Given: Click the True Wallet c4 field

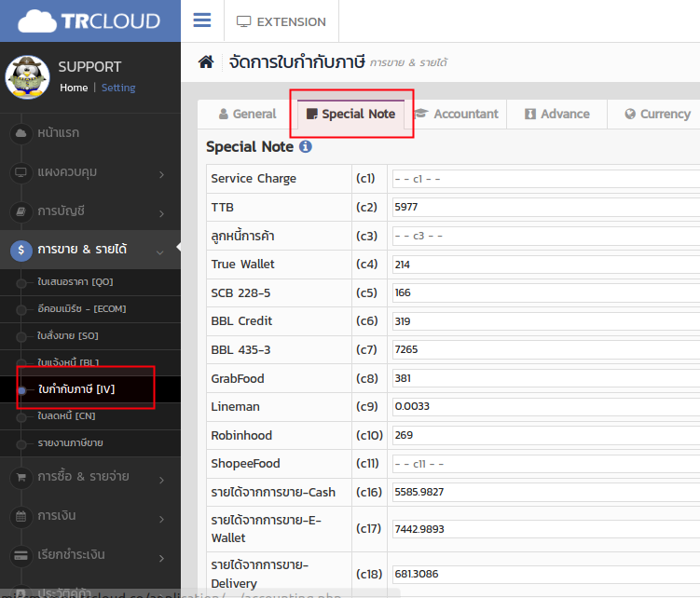Looking at the screenshot, I should pyautogui.click(x=546, y=265).
